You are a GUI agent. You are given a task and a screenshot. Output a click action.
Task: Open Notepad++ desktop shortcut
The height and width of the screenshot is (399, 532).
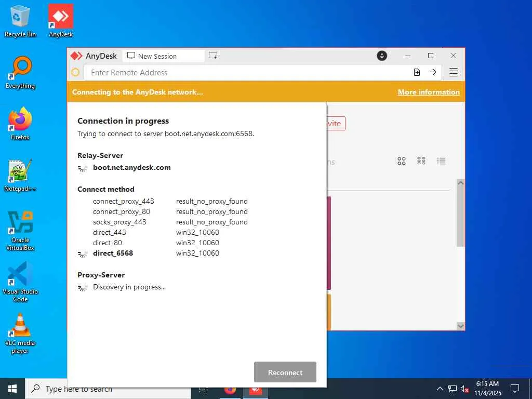20,176
